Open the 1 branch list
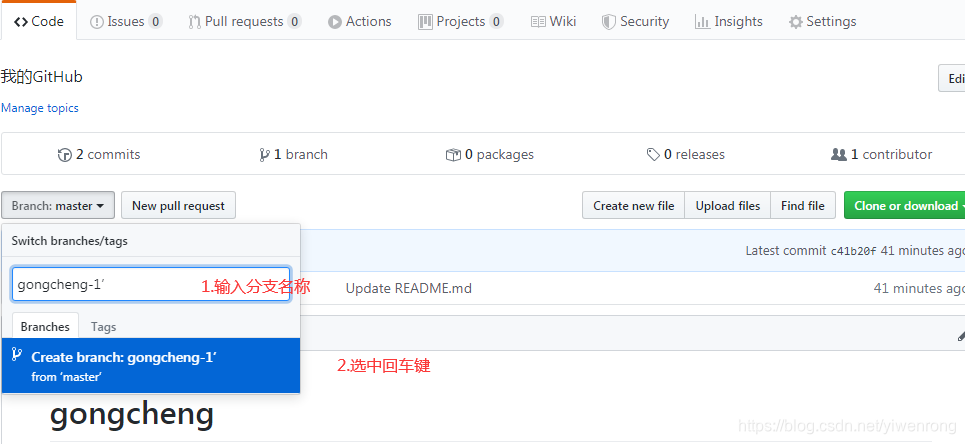Image resolution: width=965 pixels, height=444 pixels. pyautogui.click(x=294, y=155)
